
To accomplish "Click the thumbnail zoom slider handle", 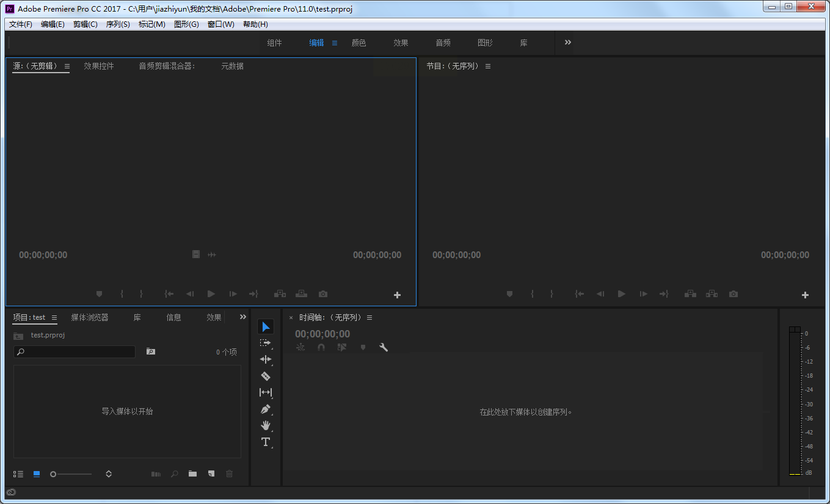I will pos(53,474).
